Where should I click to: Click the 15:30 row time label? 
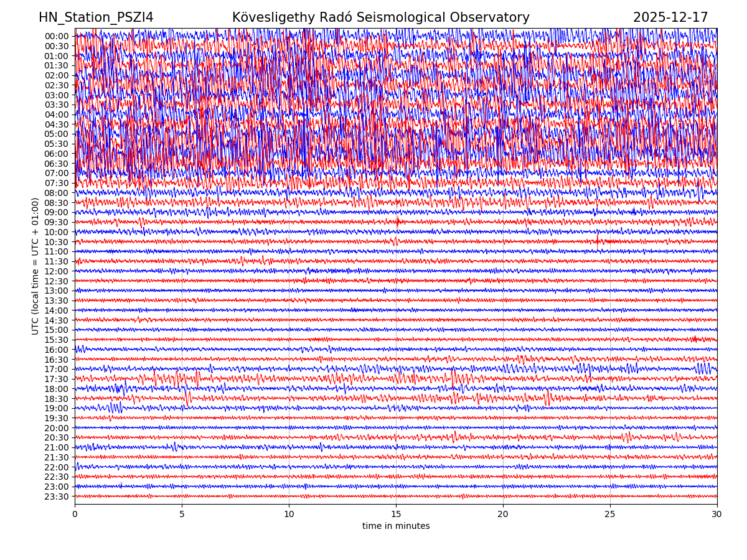tap(56, 340)
